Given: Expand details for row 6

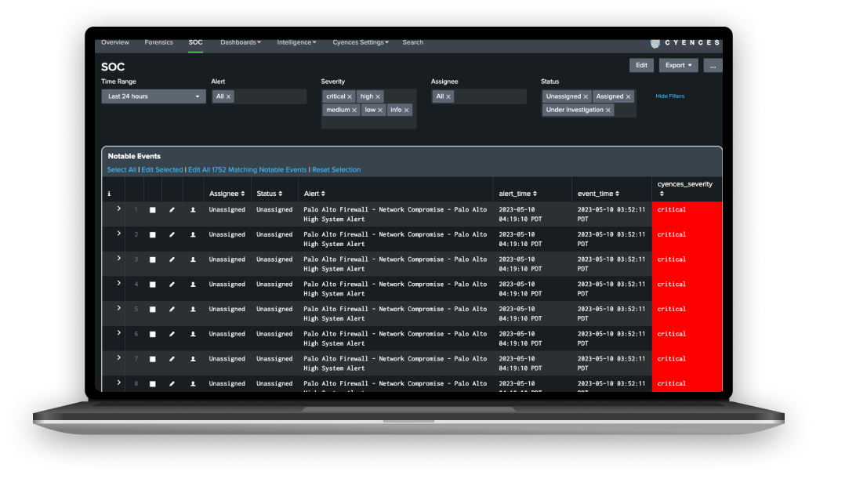Looking at the screenshot, I should pos(118,333).
